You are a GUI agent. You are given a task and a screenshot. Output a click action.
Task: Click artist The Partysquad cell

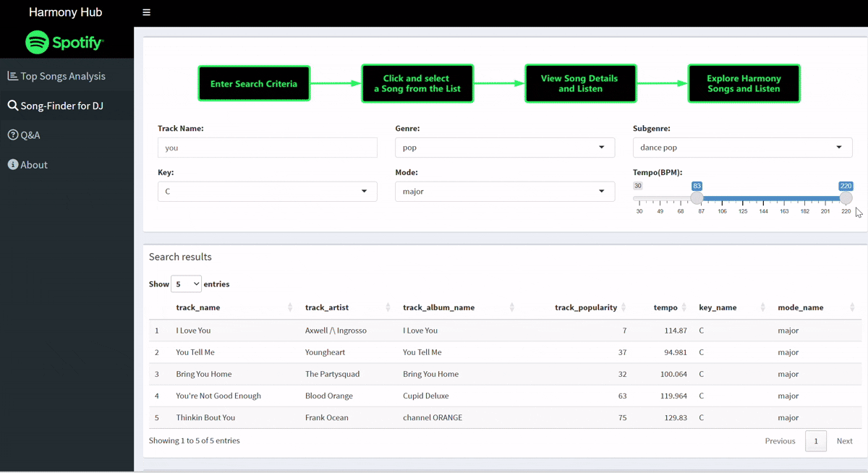point(332,374)
